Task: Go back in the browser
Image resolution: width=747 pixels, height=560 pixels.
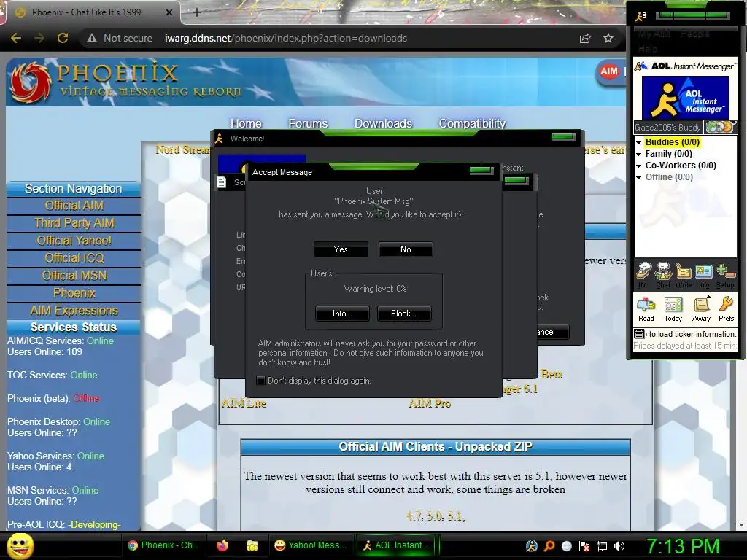Action: coord(16,38)
